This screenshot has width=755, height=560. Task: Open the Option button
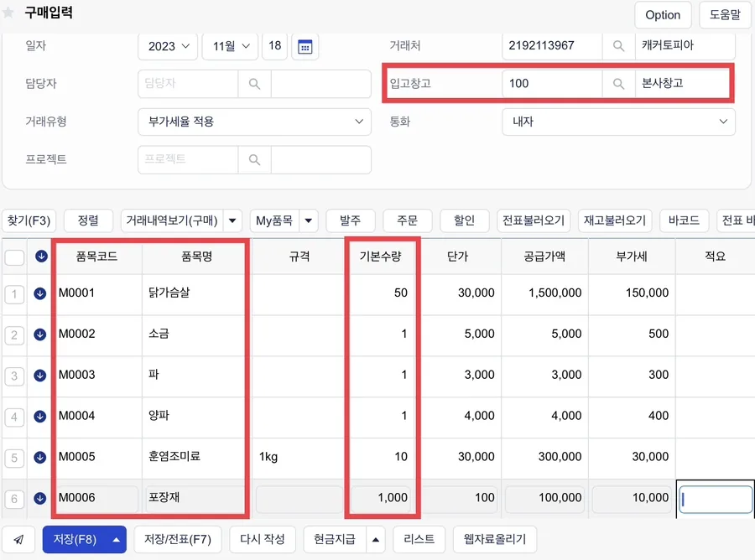pos(663,15)
